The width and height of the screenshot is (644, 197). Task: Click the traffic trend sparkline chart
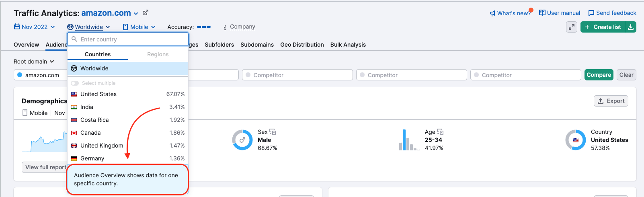tap(45, 142)
